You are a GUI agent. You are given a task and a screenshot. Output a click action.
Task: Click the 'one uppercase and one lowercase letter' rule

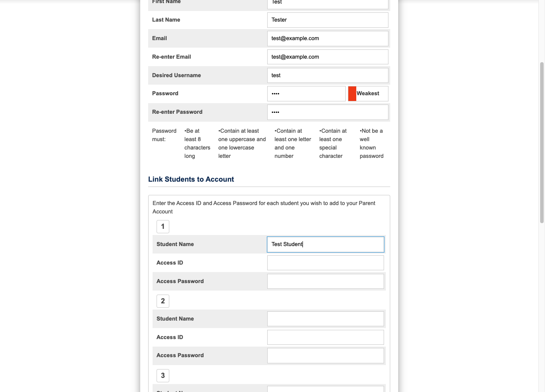tap(242, 143)
